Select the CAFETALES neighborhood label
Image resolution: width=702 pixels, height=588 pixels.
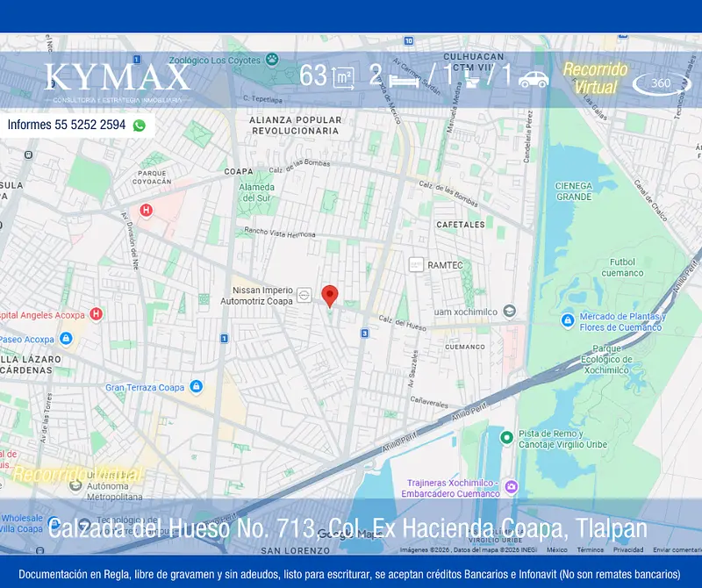pos(461,225)
